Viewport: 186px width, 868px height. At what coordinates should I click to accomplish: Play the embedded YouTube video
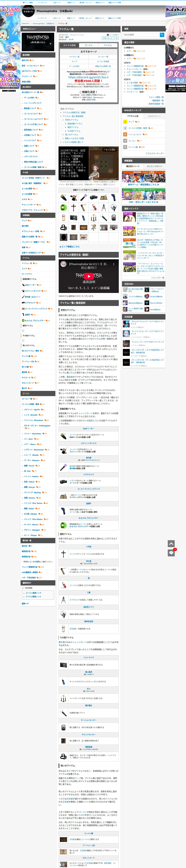89,276
